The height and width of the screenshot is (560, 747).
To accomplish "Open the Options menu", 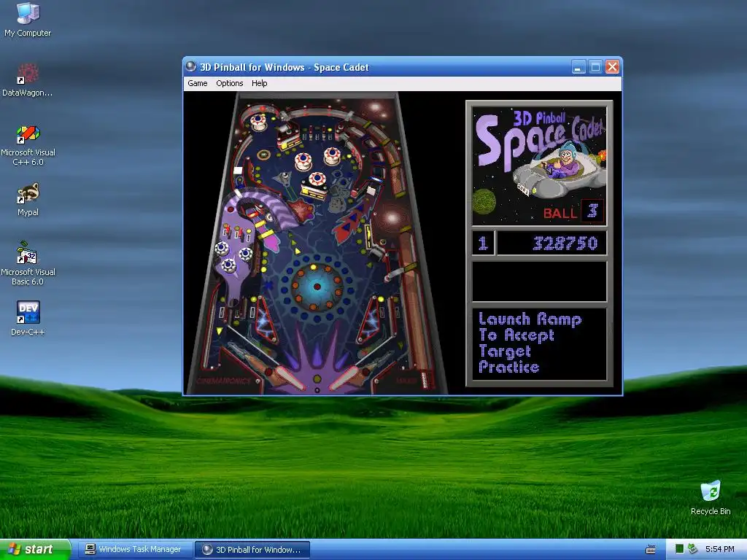I will point(229,83).
